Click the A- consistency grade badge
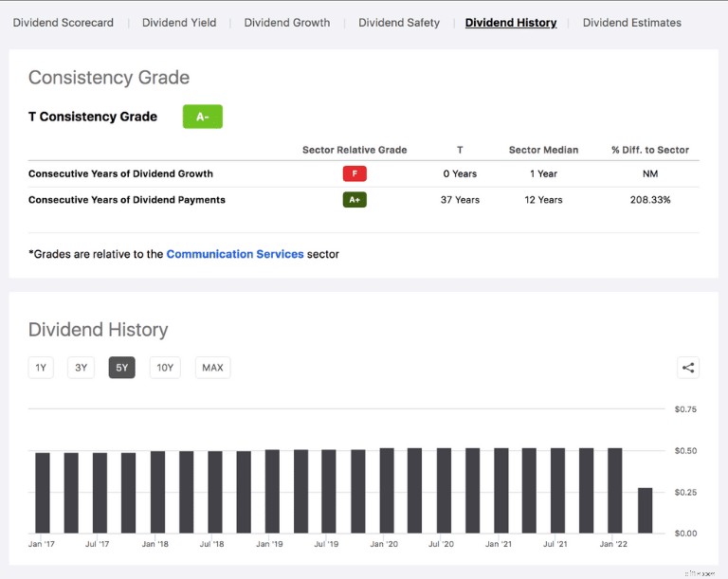The image size is (728, 579). (x=203, y=117)
